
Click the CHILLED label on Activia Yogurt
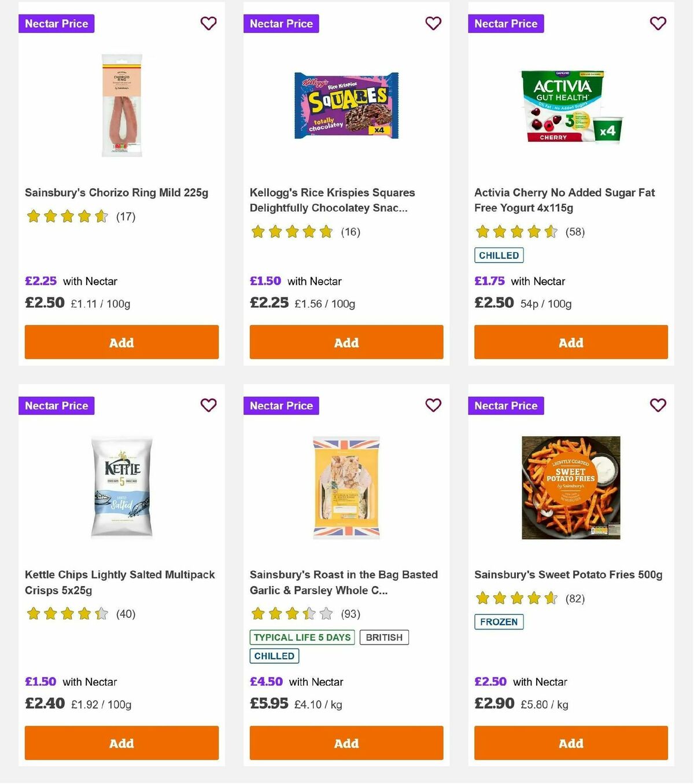[x=499, y=255]
